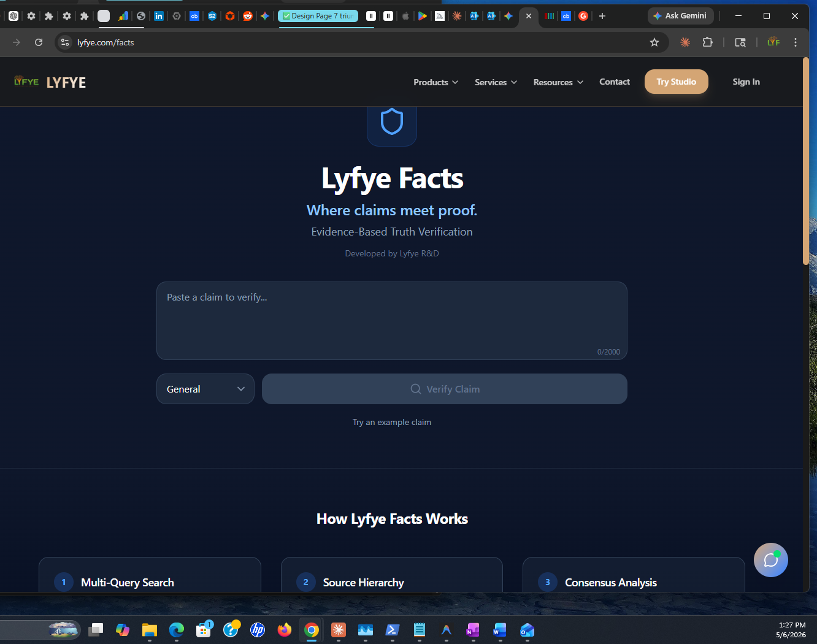
Task: Open OneNote from the taskbar
Action: click(x=473, y=630)
